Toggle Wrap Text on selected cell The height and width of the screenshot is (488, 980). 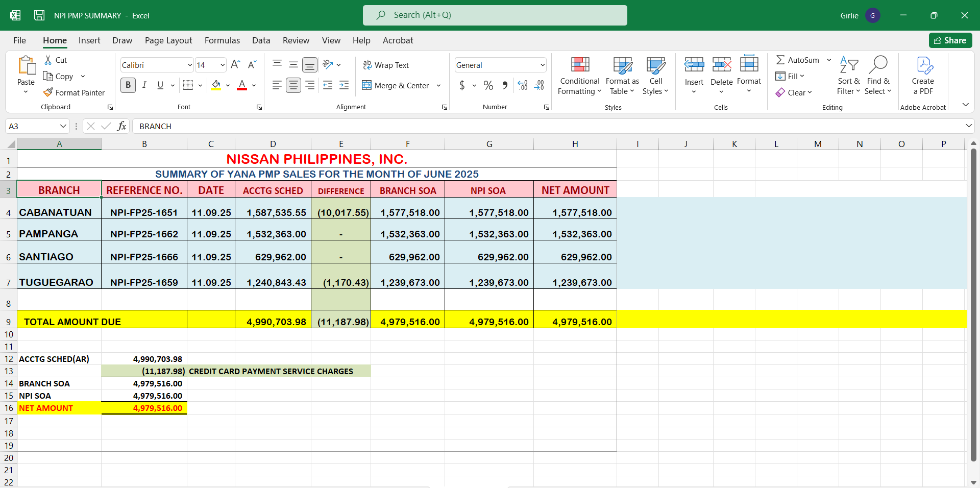click(x=386, y=65)
